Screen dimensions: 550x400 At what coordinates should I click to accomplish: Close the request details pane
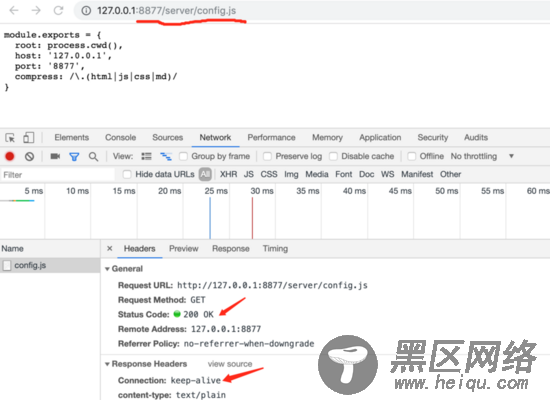point(110,248)
